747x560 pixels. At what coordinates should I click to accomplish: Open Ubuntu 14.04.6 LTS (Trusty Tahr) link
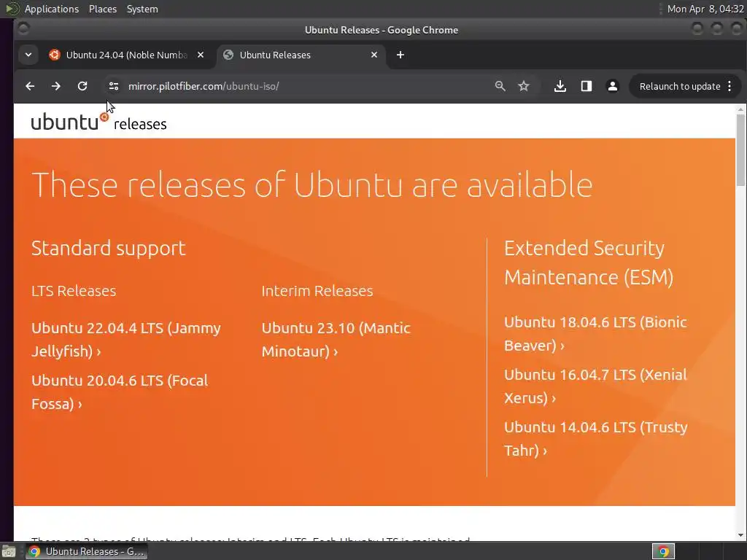pos(595,438)
